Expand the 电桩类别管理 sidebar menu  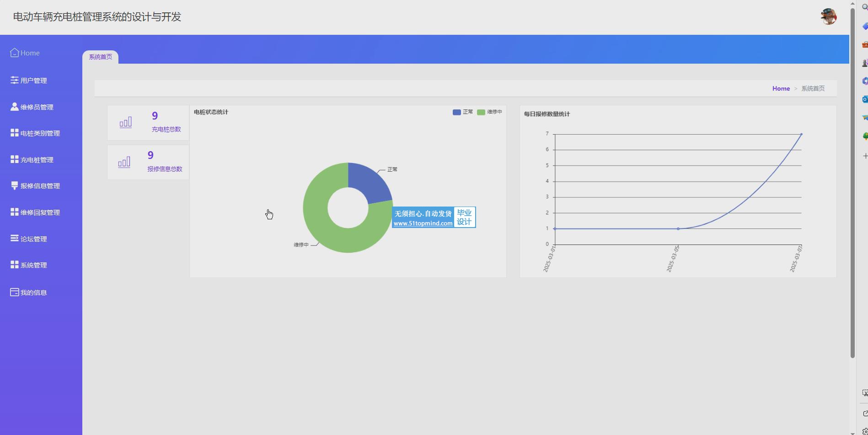[40, 133]
